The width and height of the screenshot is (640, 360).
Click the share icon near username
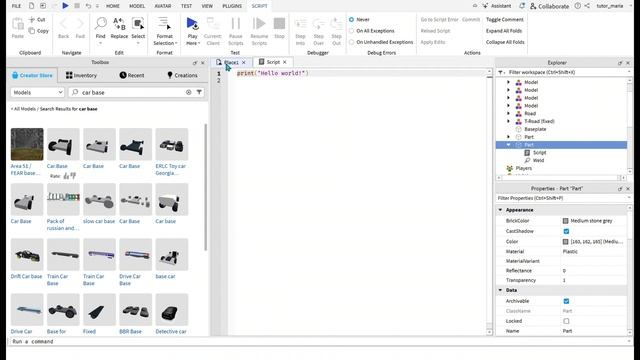pos(587,6)
